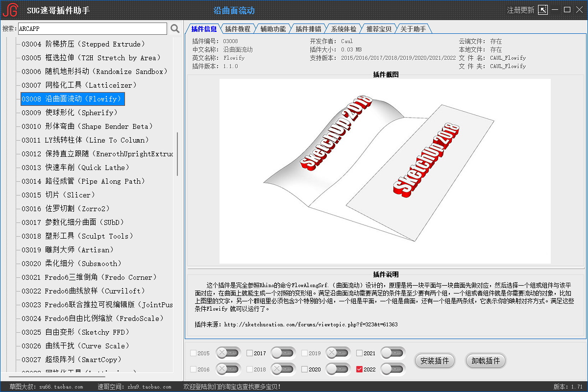Select 03018 塑形工具 (Sculpt Tools)

click(77, 236)
